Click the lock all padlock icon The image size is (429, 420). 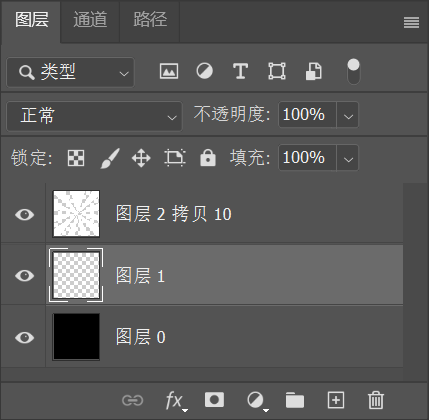[208, 157]
